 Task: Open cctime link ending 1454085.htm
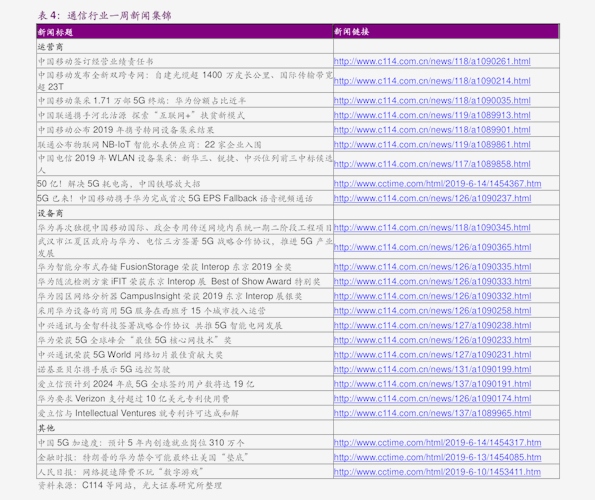point(438,458)
